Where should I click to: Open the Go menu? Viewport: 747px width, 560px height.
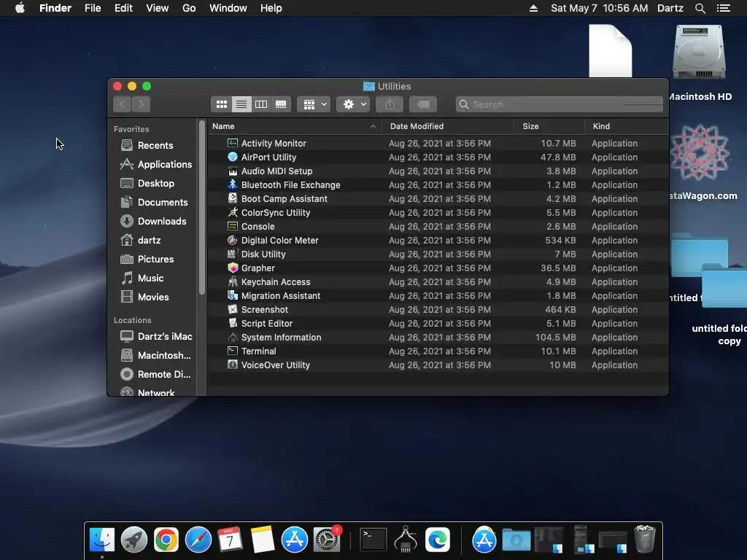coord(189,8)
